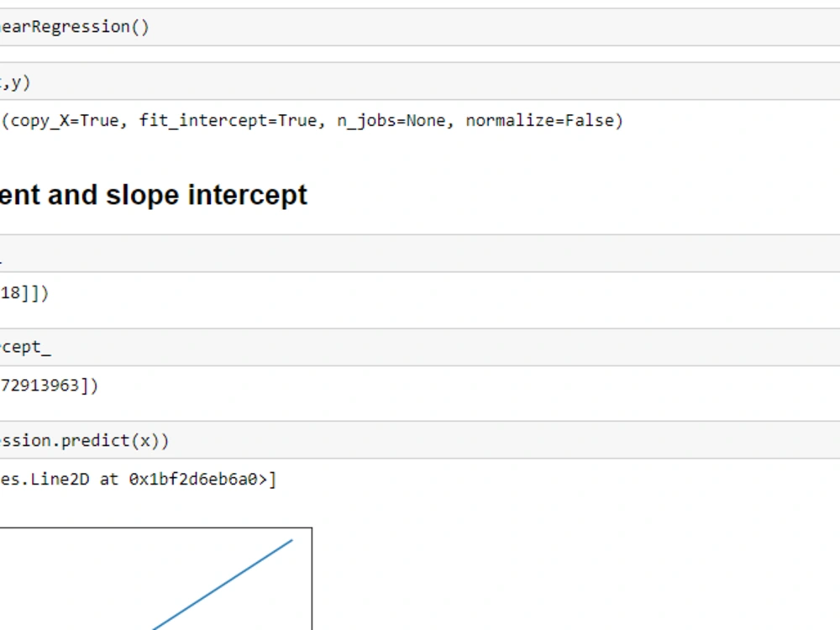Click the code cell containing cept_
840x630 pixels.
point(420,348)
